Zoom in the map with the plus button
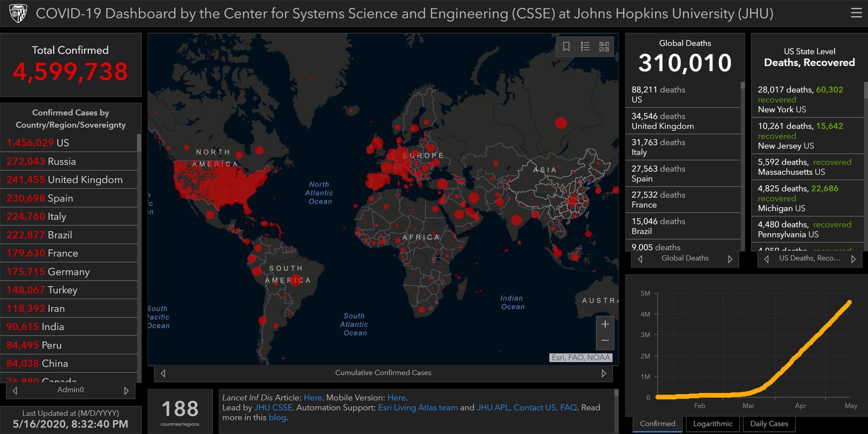868x434 pixels. [x=605, y=325]
